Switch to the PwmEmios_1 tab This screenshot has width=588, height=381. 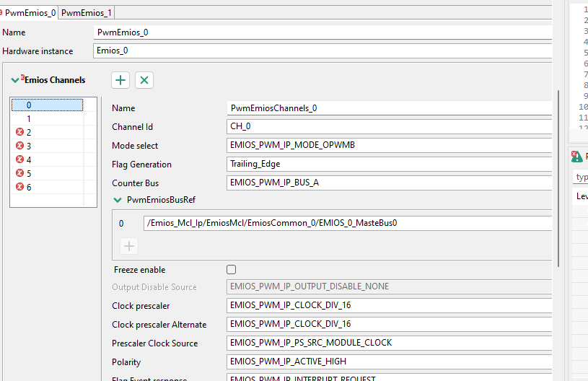pos(86,13)
